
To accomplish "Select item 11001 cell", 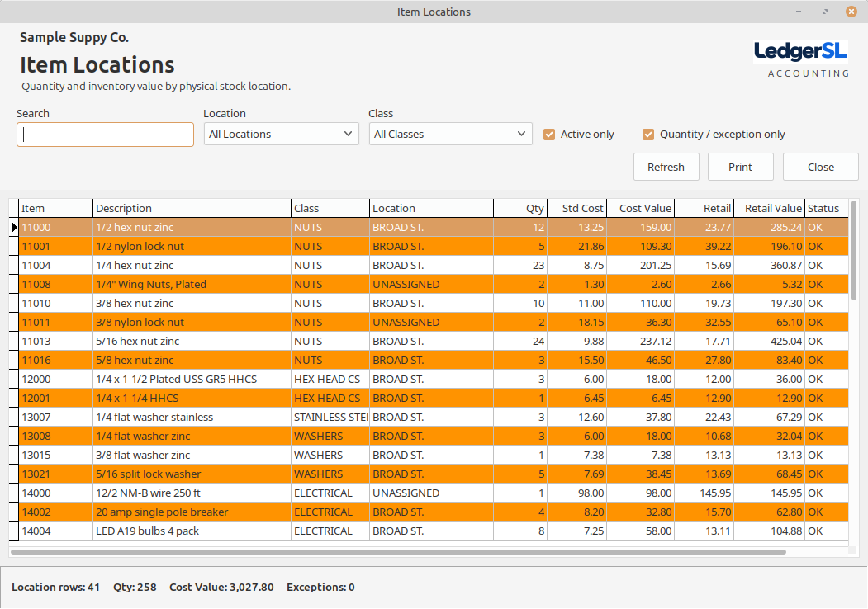I will click(x=56, y=246).
